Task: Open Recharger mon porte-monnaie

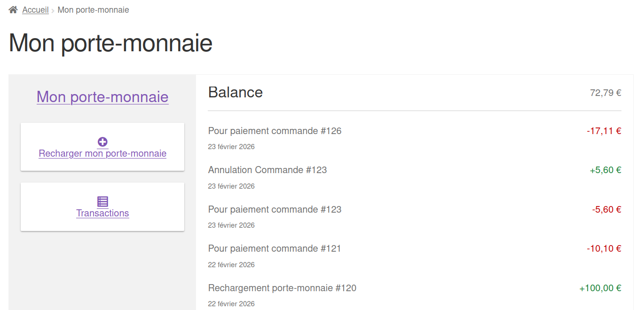Action: 102,153
